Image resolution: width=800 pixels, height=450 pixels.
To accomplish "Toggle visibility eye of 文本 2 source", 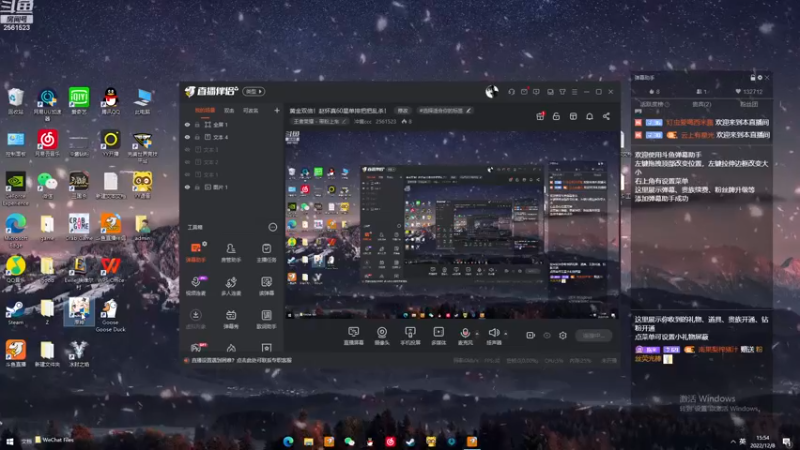I will (x=187, y=162).
